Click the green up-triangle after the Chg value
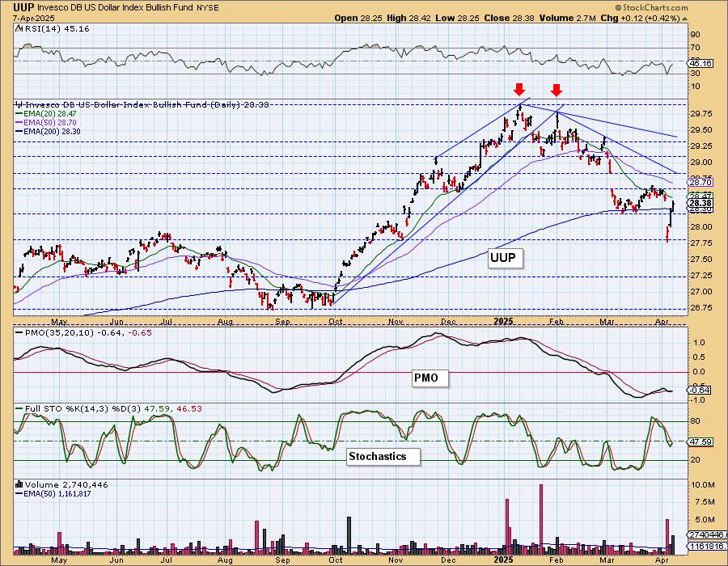This screenshot has height=566, width=728. click(684, 19)
